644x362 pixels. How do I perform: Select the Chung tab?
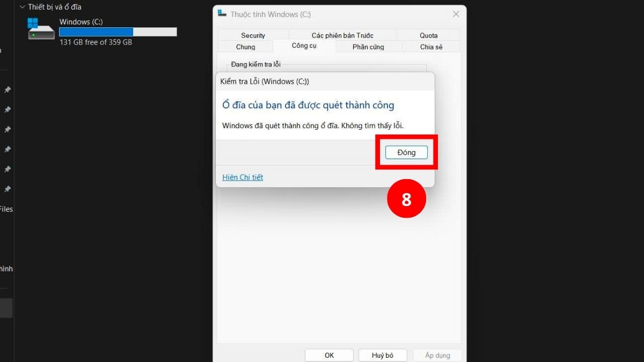(246, 47)
